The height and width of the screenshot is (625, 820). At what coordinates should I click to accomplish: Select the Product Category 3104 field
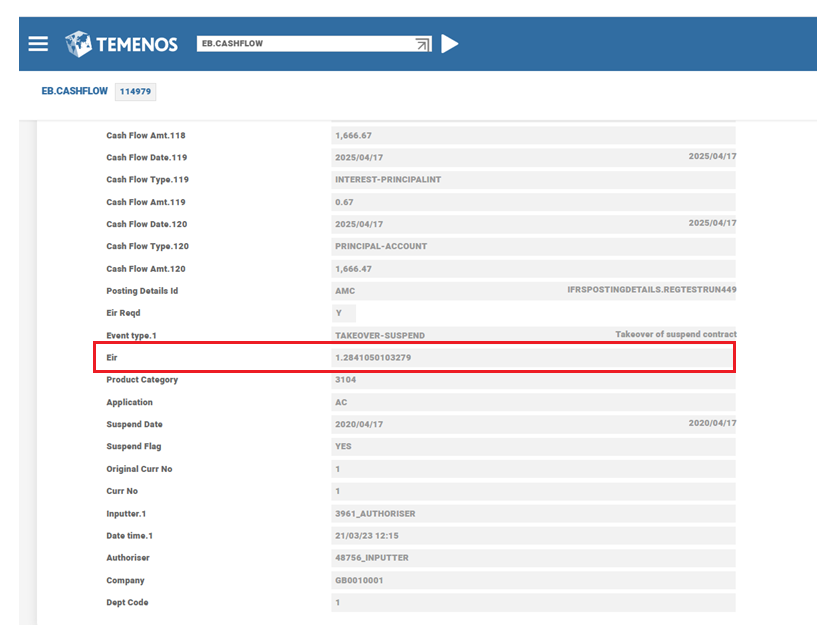345,380
